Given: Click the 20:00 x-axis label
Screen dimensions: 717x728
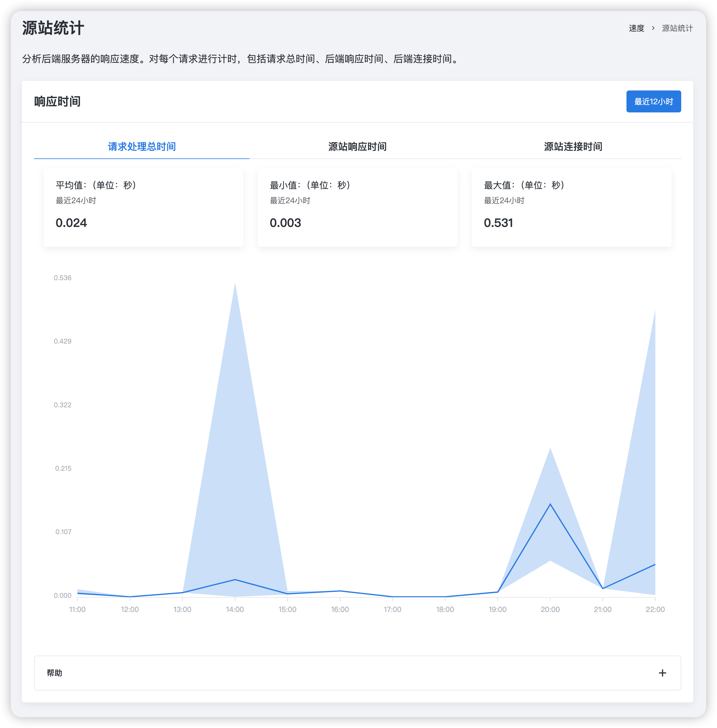Looking at the screenshot, I should (550, 610).
